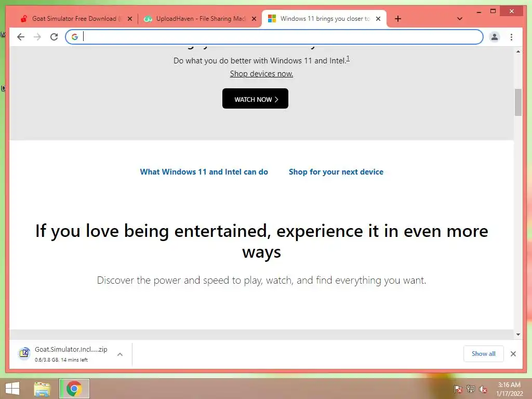Open a new tab with plus button
The image size is (532, 399).
(x=398, y=19)
